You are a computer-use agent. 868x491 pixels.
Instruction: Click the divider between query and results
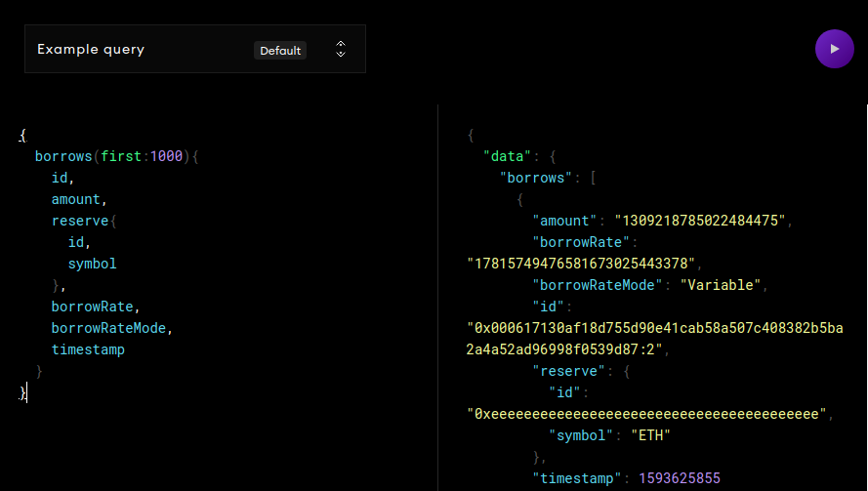[x=437, y=293]
